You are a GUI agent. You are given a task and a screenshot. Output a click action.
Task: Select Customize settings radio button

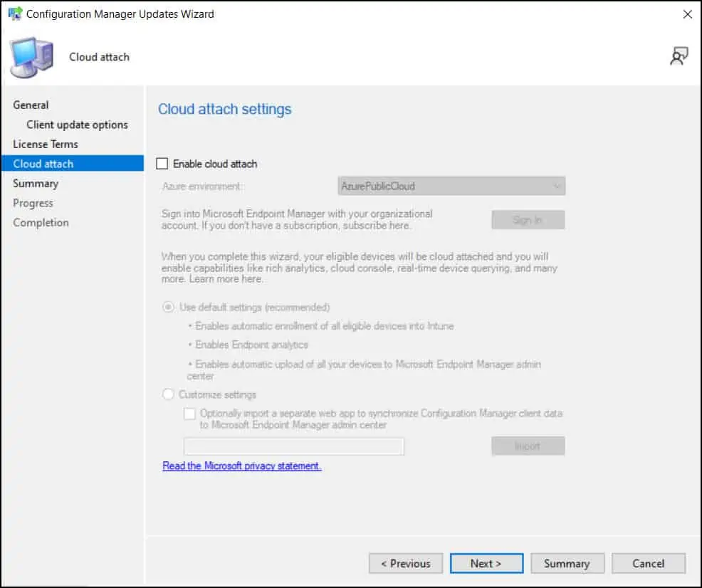pos(168,394)
